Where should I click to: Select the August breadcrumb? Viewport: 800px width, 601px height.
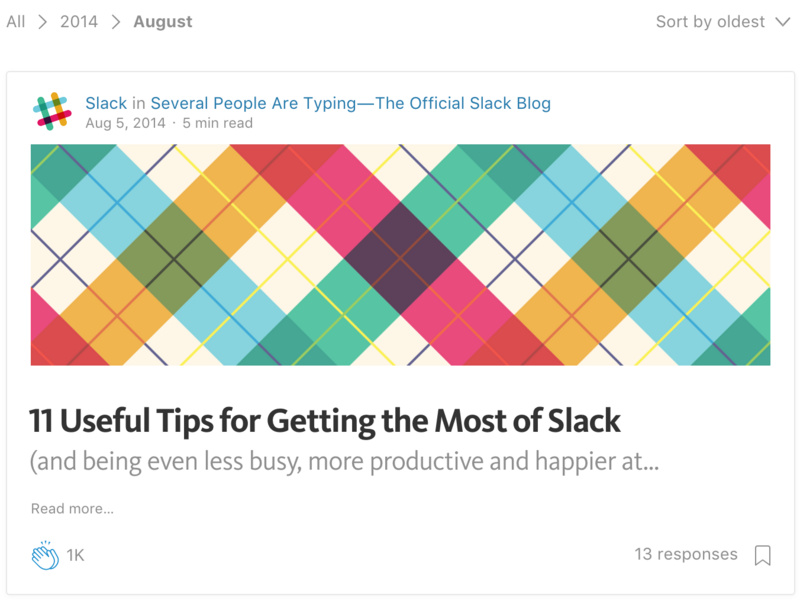coord(163,22)
